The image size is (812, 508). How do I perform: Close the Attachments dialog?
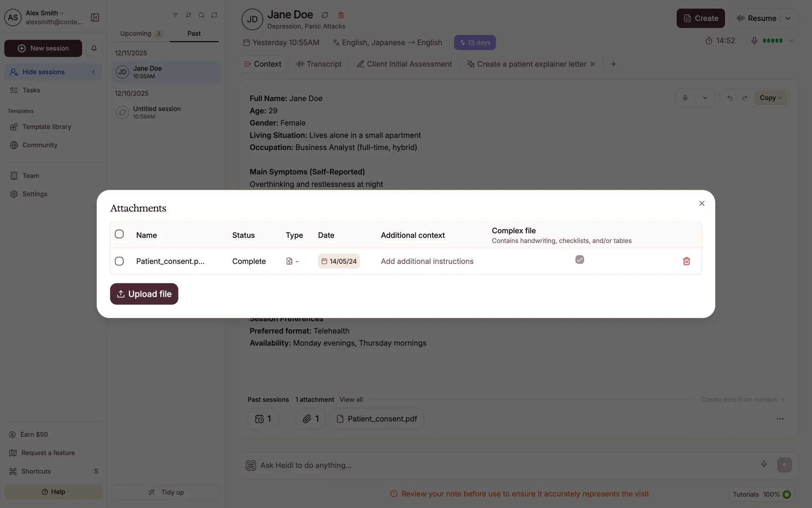point(702,203)
